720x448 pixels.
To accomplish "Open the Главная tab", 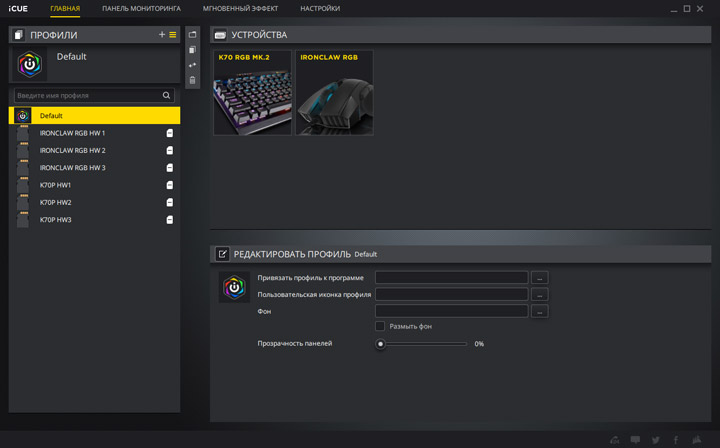I will click(x=65, y=8).
